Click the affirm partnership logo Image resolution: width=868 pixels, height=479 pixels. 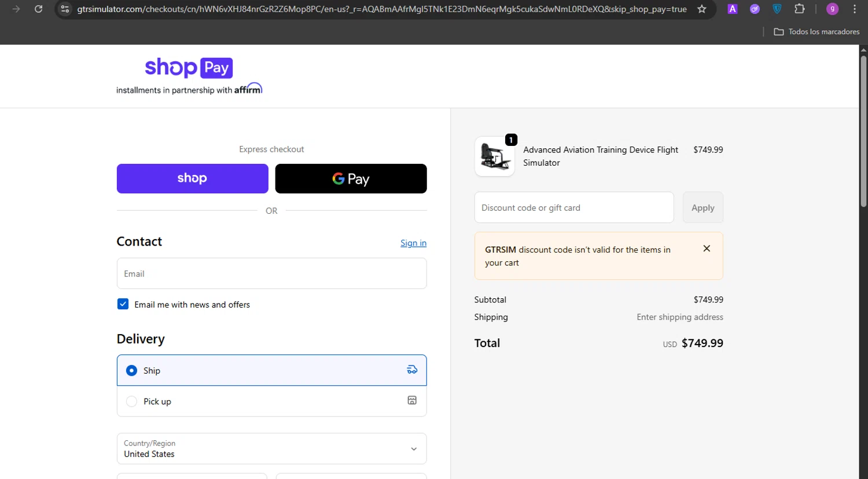[x=248, y=89]
